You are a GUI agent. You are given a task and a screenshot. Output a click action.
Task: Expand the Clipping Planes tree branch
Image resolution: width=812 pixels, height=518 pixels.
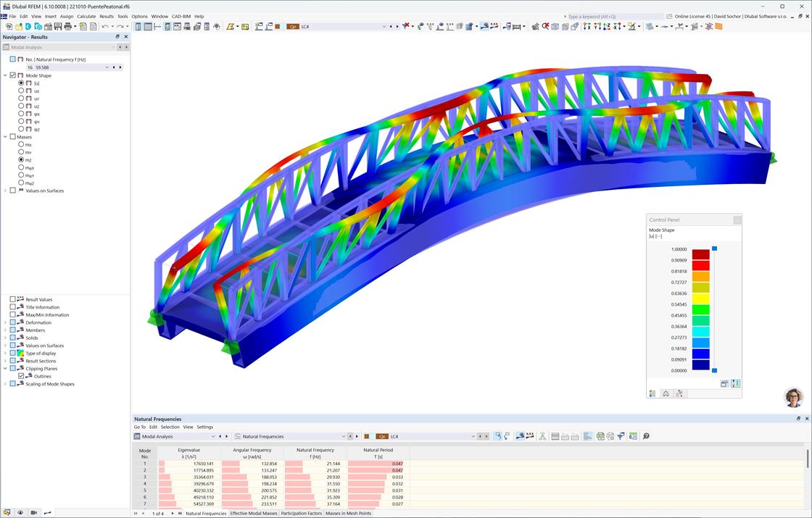tap(5, 368)
